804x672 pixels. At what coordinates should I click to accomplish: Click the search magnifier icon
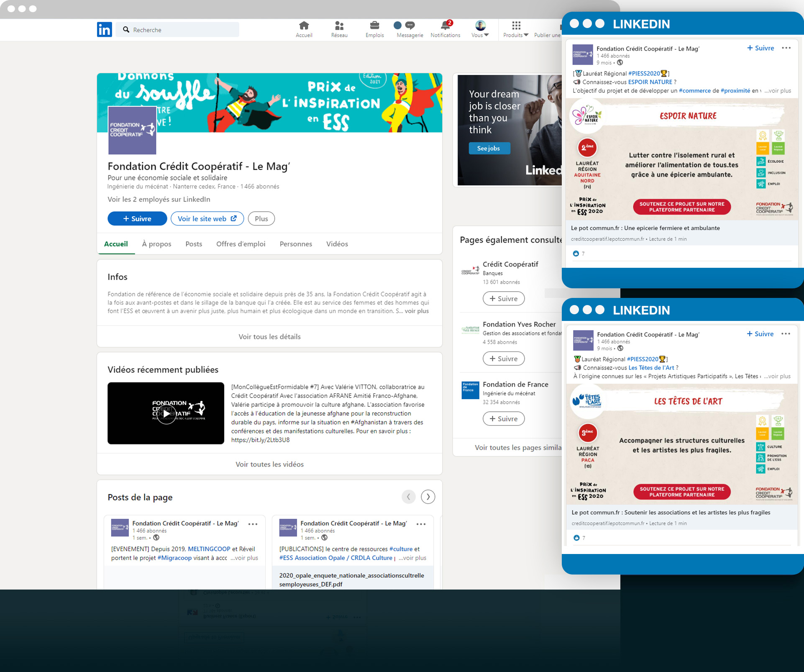pyautogui.click(x=126, y=30)
